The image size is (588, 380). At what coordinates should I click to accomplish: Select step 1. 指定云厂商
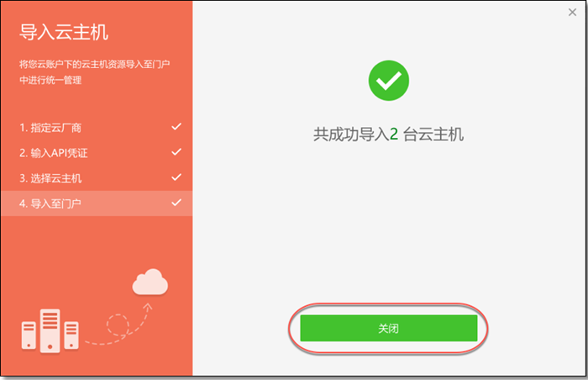coord(97,128)
